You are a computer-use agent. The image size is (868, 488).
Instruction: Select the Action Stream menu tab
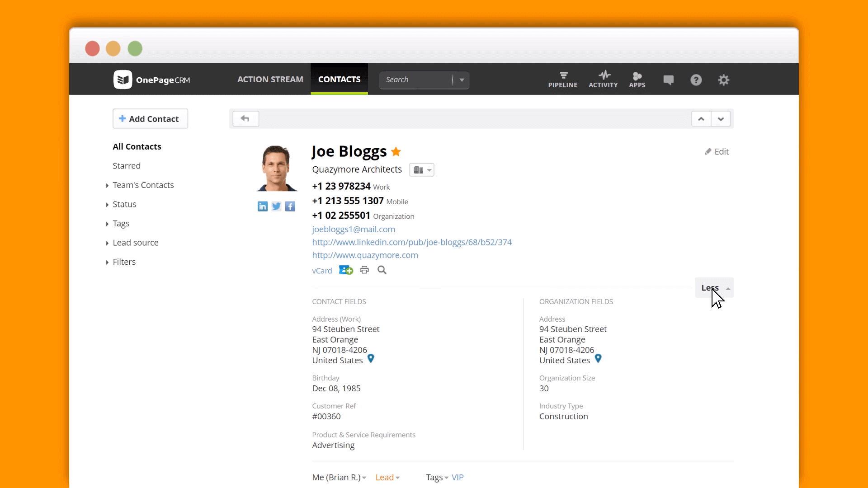click(x=270, y=79)
